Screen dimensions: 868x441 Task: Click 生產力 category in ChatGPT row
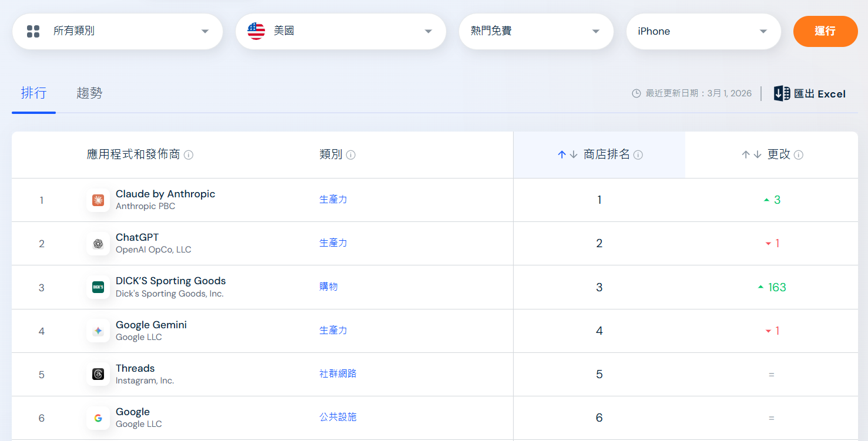tap(333, 243)
